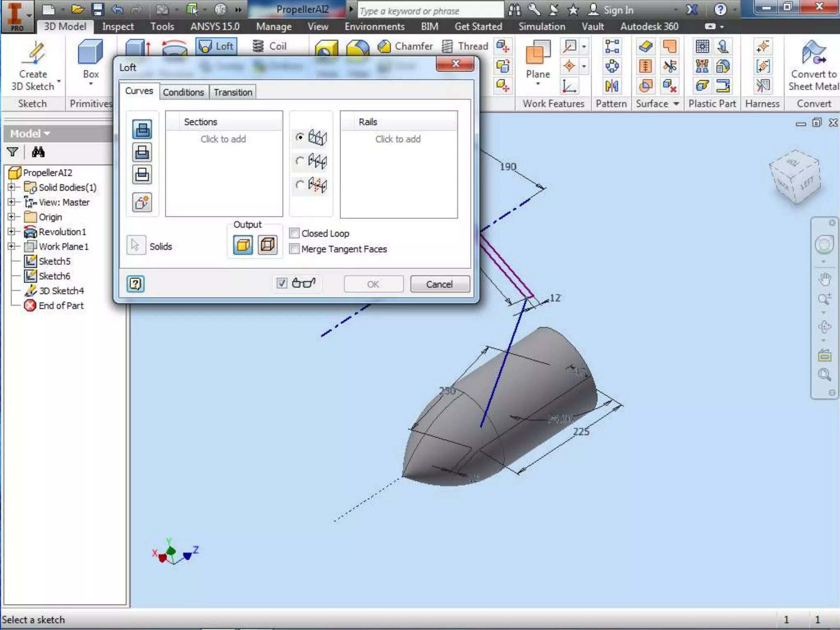This screenshot has width=840, height=630.
Task: Select the Solid output icon
Action: [x=243, y=245]
